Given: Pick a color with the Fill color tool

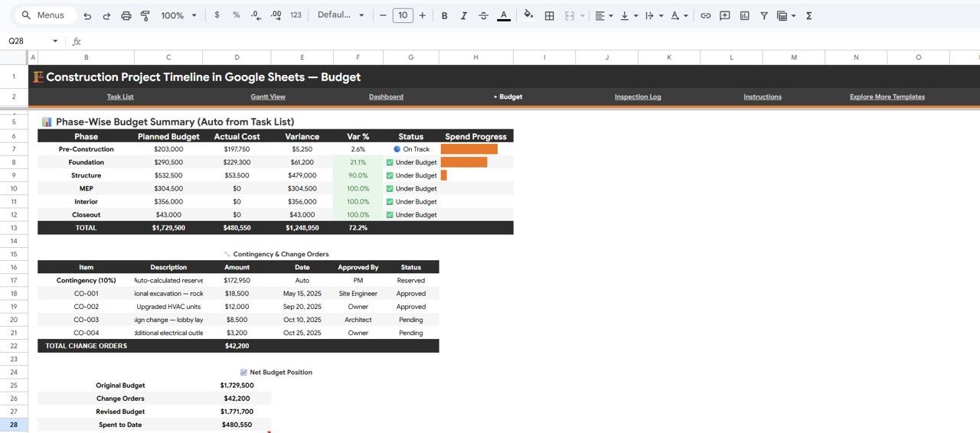Looking at the screenshot, I should point(528,15).
